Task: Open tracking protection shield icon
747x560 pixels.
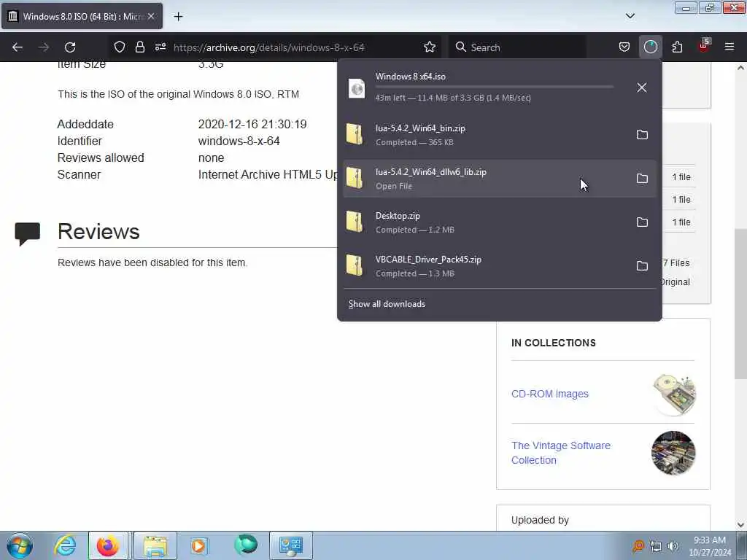Action: (x=120, y=47)
